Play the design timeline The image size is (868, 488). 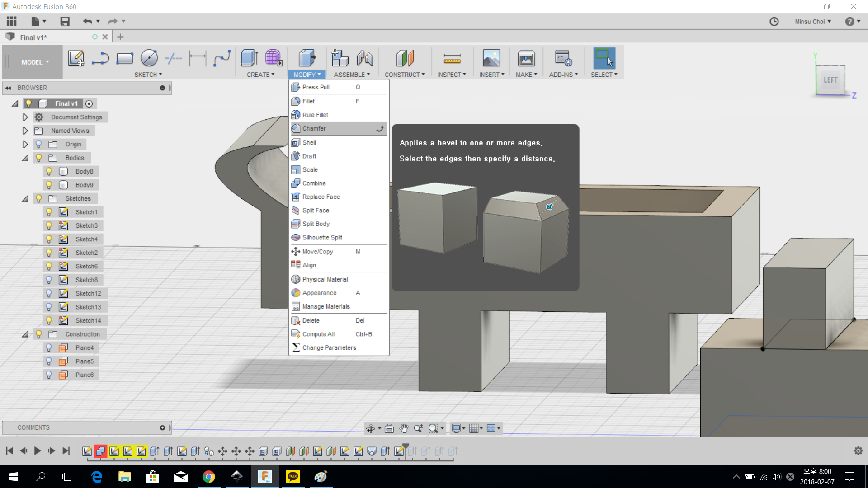(38, 450)
